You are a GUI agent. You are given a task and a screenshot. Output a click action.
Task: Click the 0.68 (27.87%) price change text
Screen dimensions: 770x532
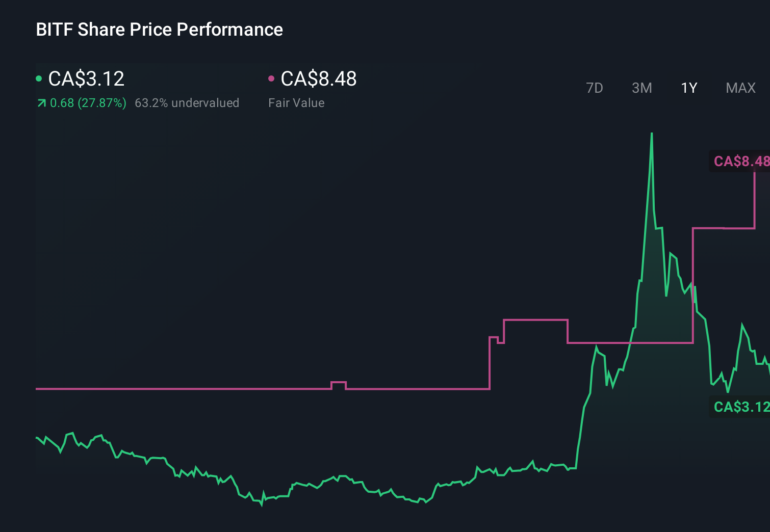[88, 103]
